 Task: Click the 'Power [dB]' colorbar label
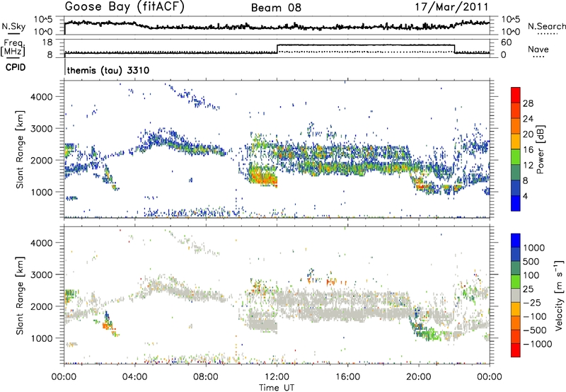click(540, 149)
